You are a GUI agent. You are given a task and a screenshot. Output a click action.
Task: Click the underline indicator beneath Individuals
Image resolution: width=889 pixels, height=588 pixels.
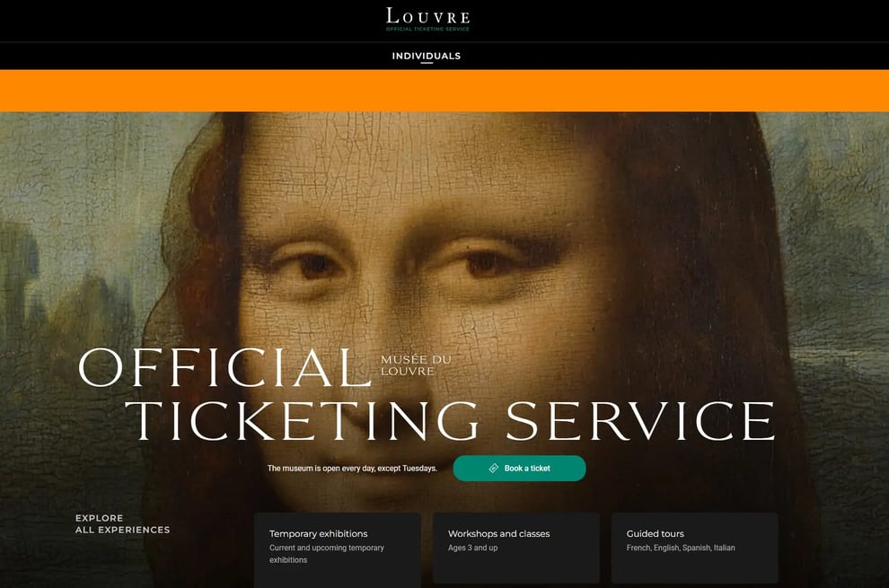pyautogui.click(x=427, y=63)
